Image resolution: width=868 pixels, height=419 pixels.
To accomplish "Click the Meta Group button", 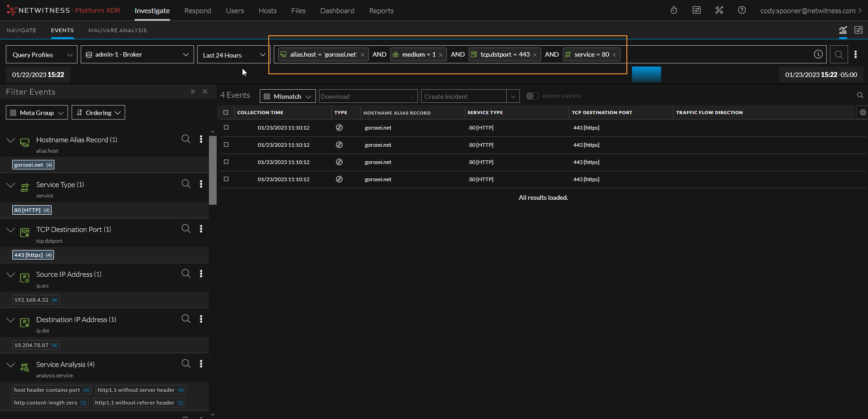I will [x=37, y=112].
